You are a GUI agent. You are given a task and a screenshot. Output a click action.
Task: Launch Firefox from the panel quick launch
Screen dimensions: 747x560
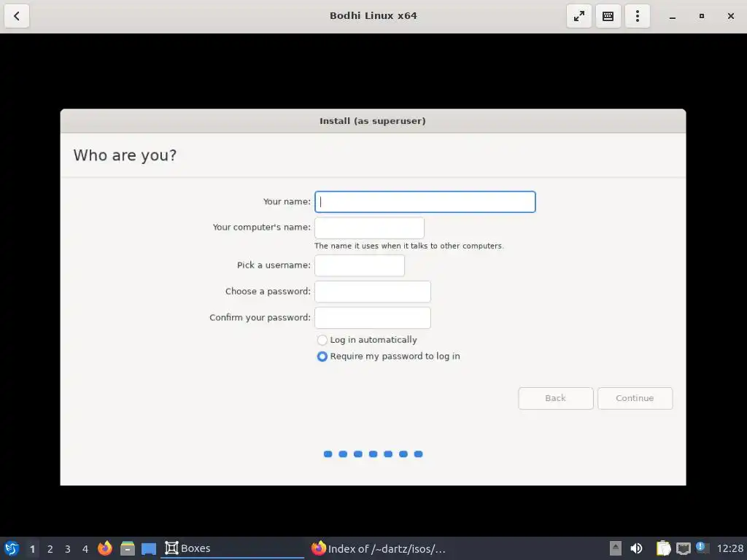pyautogui.click(x=105, y=548)
